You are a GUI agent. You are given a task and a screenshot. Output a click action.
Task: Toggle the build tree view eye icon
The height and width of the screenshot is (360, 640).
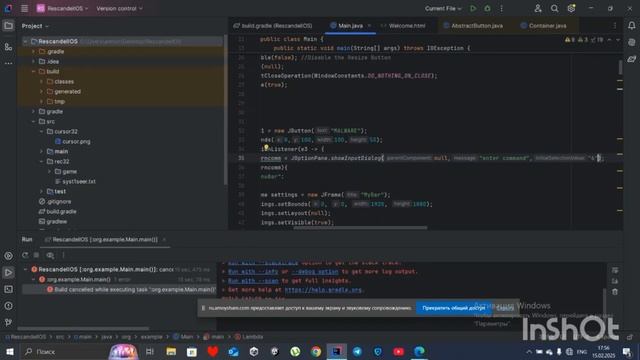[50, 255]
